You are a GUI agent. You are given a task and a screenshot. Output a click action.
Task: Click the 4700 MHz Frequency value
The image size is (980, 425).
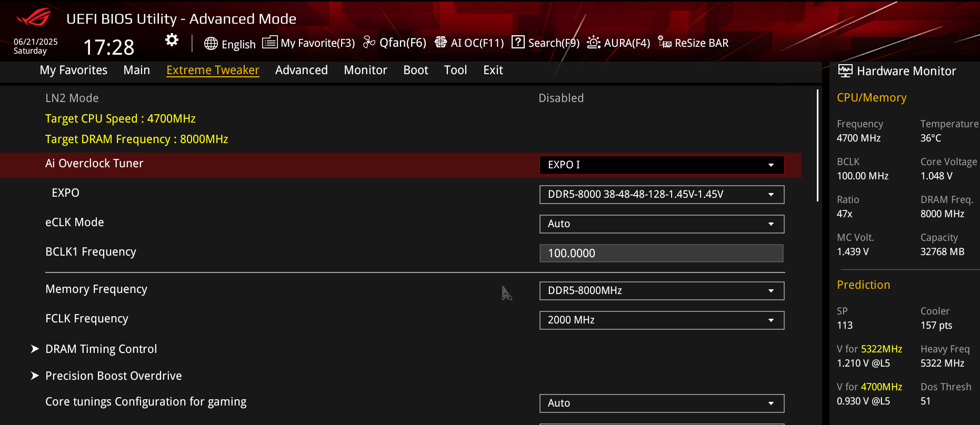point(859,138)
